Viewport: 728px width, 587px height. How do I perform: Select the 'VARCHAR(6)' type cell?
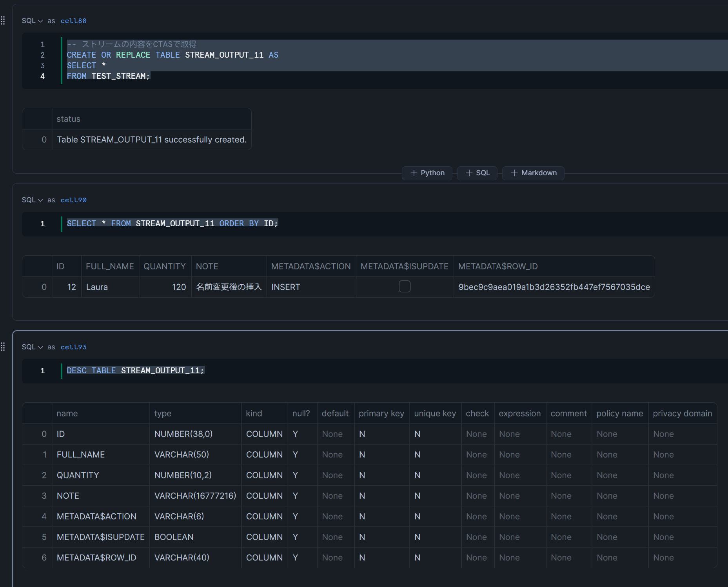point(195,516)
